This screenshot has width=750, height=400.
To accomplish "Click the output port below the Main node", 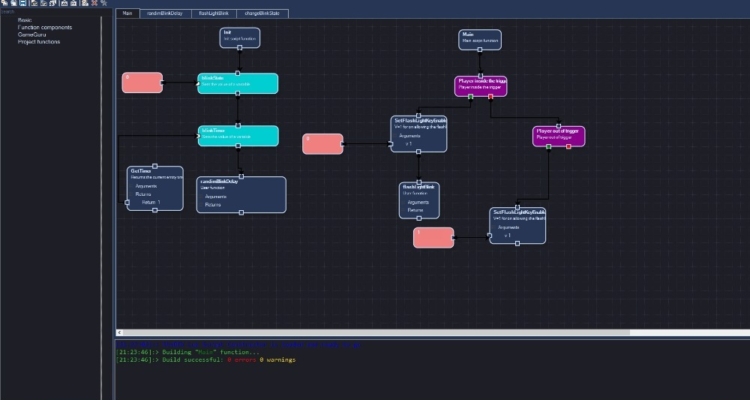I will [x=480, y=49].
